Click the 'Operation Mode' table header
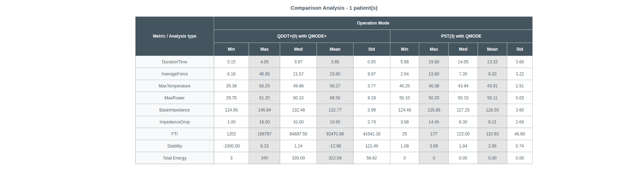The height and width of the screenshot is (173, 644). pyautogui.click(x=373, y=23)
